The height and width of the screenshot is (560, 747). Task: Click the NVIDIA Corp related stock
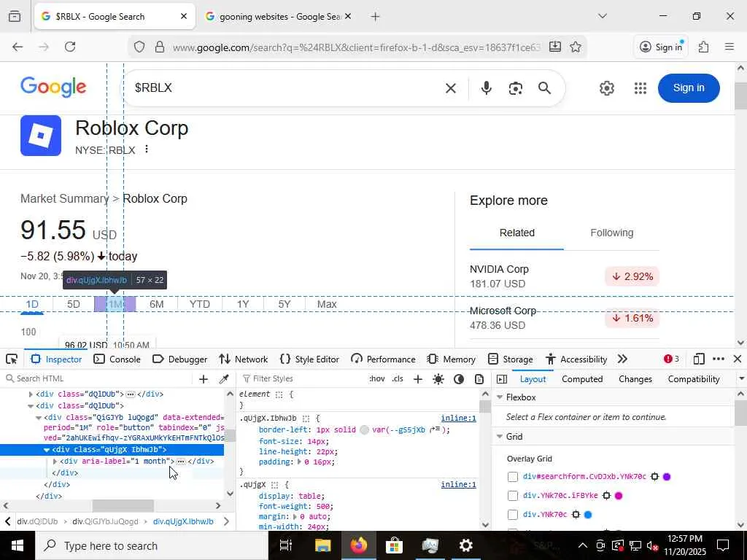pyautogui.click(x=564, y=276)
